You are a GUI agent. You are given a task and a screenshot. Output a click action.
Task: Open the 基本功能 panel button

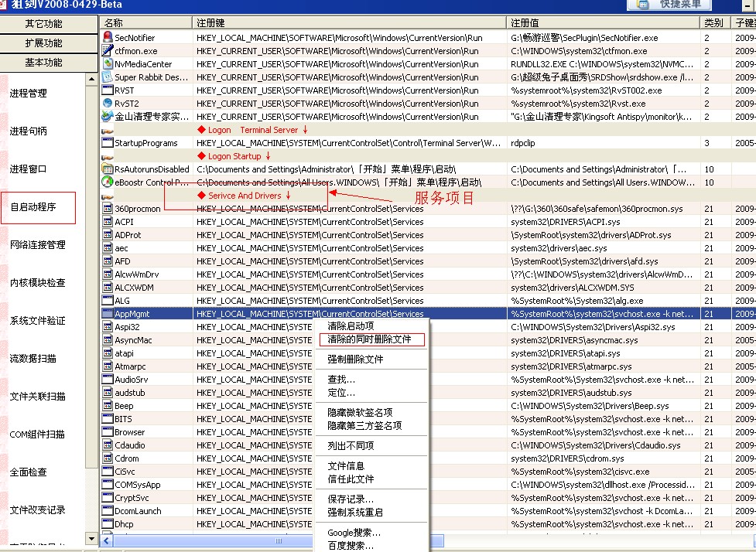click(49, 62)
